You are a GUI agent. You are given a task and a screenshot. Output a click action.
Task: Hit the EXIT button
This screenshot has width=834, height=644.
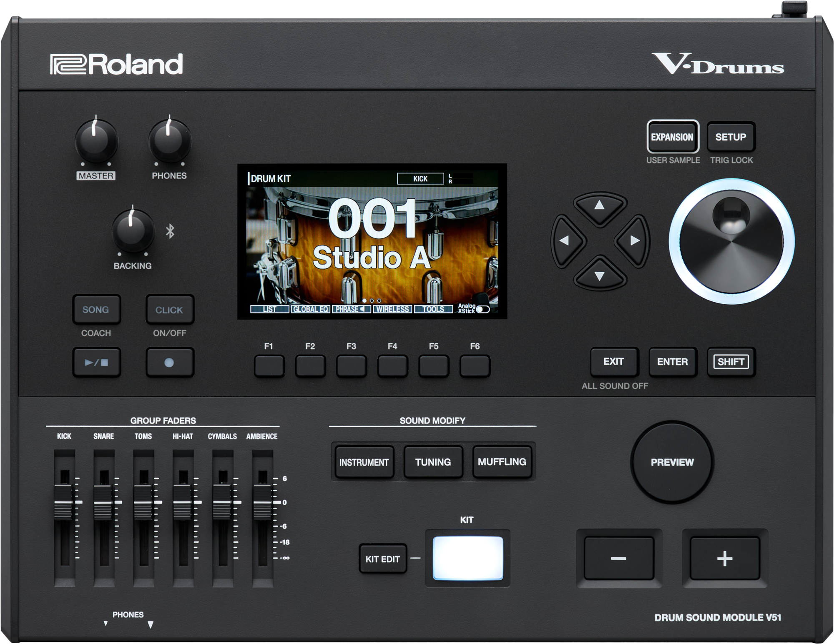point(614,362)
